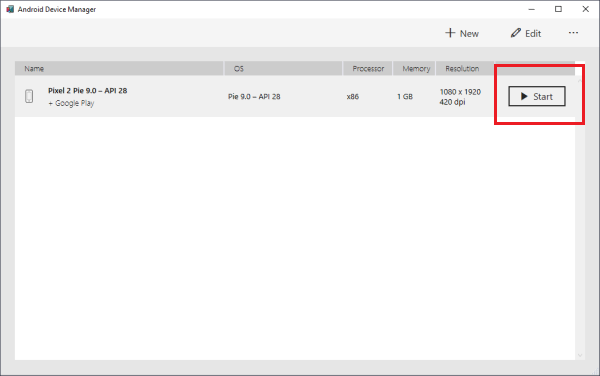Click the '1080 x 1920' resolution value

[x=460, y=92]
